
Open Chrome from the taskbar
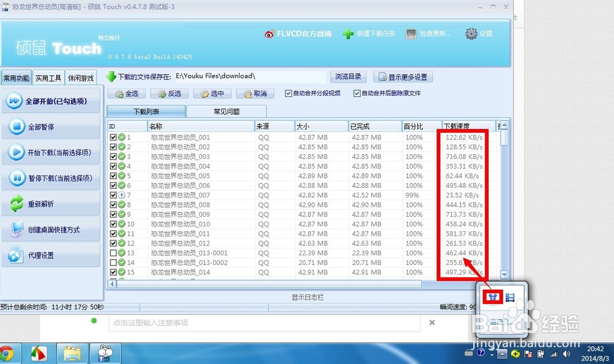point(7,354)
